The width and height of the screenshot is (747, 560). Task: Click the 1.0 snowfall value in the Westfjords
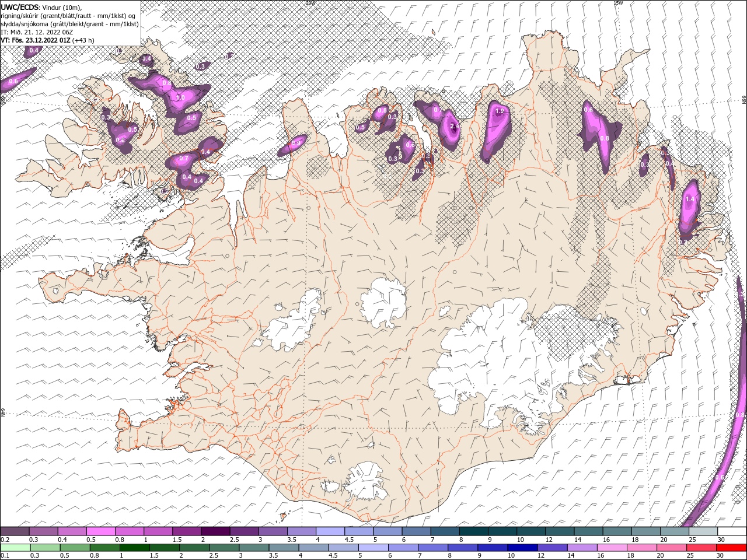[180, 98]
